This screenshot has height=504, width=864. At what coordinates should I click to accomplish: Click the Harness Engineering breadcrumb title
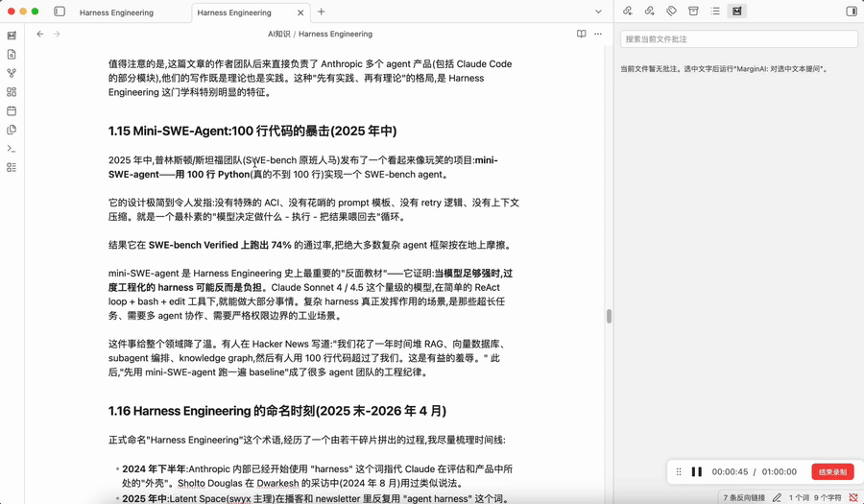(x=336, y=35)
